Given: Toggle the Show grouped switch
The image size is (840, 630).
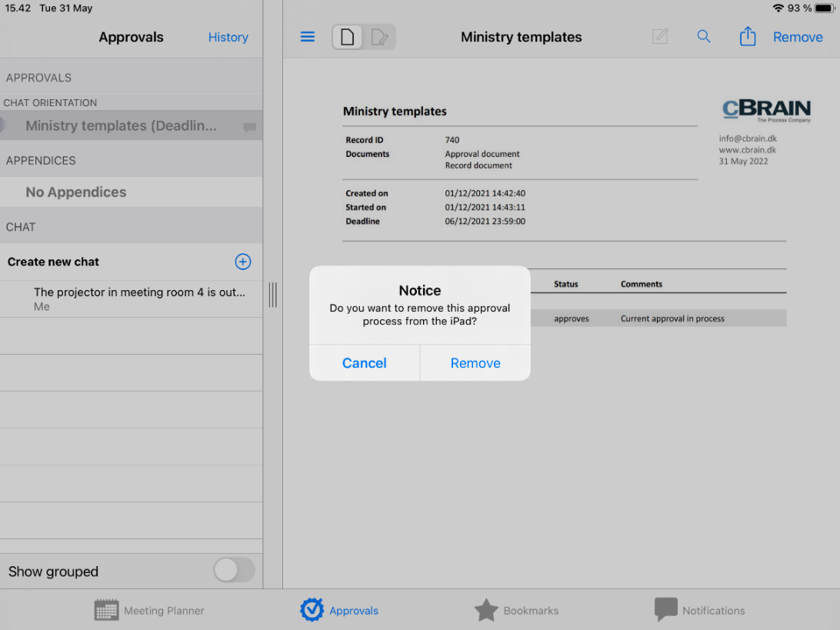Looking at the screenshot, I should pos(234,571).
